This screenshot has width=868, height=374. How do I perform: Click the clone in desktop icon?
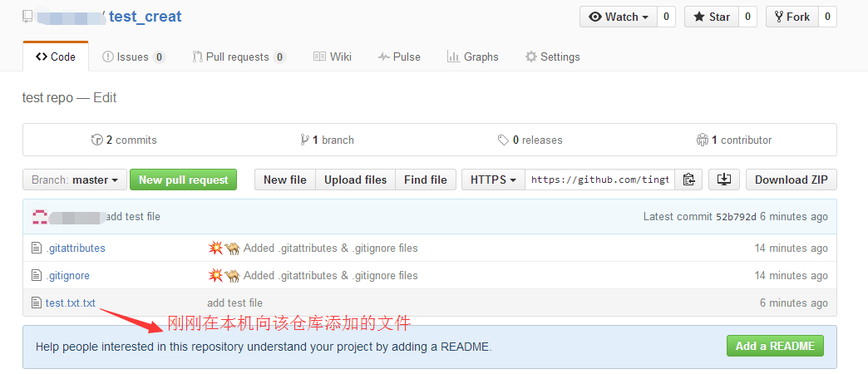pyautogui.click(x=724, y=180)
